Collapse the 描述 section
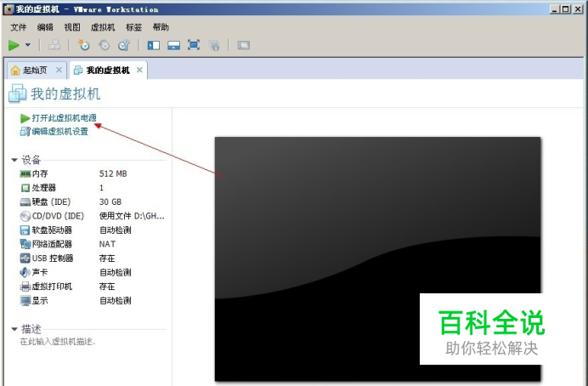This screenshot has width=588, height=386. click(x=14, y=329)
